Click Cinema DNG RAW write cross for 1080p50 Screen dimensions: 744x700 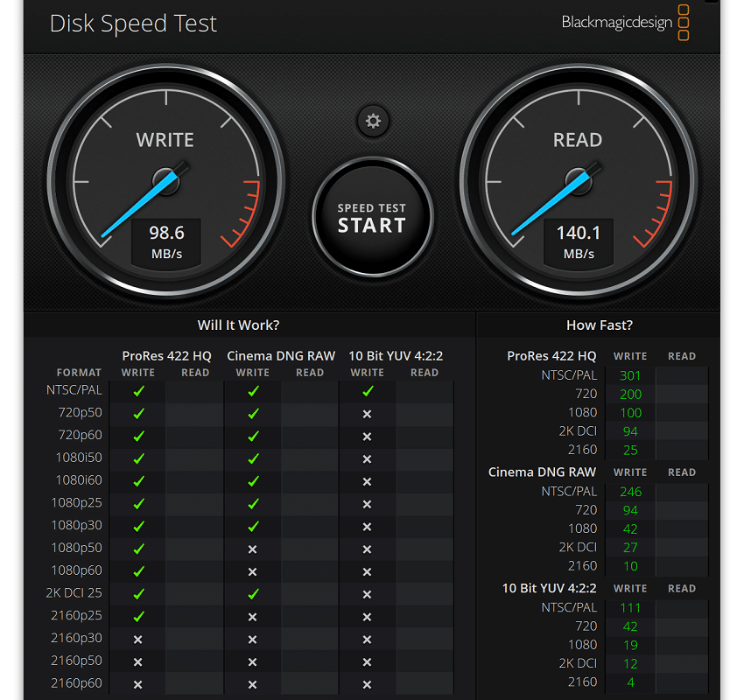tap(252, 549)
